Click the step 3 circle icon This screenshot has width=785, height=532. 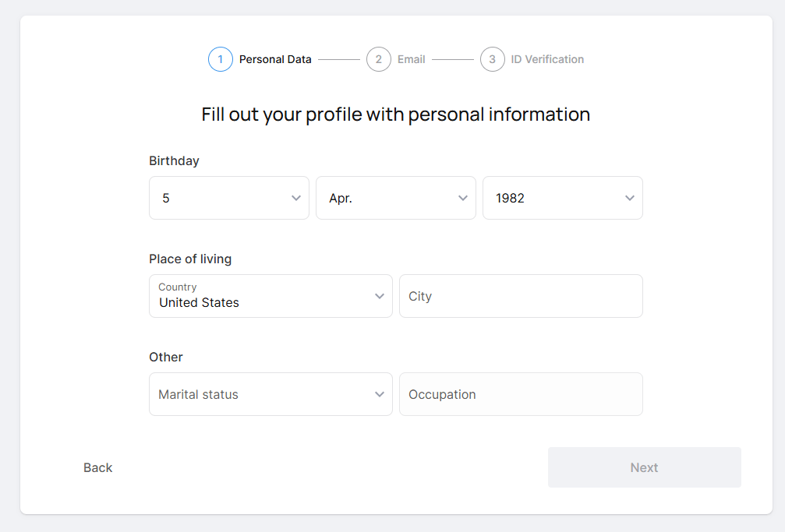click(493, 59)
